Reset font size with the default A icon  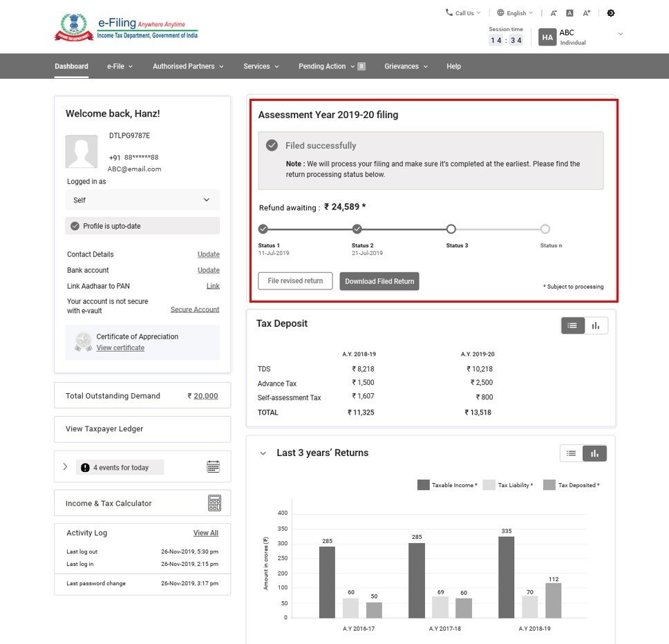coord(569,13)
